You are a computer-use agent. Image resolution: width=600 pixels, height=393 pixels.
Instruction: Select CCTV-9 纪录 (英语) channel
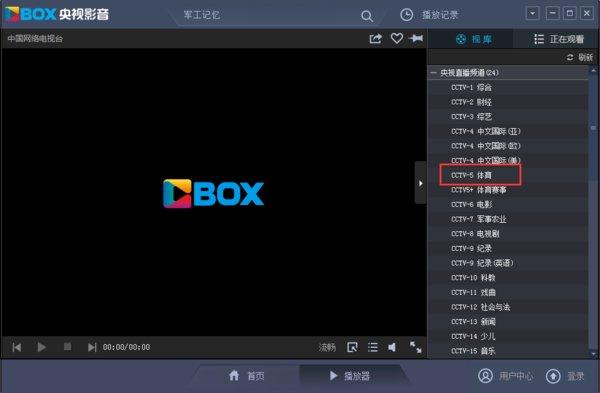(508, 263)
